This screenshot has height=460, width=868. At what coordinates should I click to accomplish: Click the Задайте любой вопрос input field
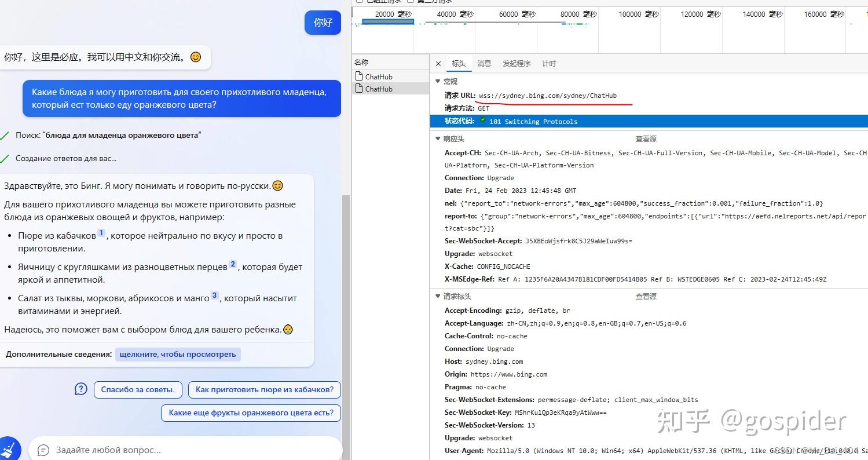point(145,450)
